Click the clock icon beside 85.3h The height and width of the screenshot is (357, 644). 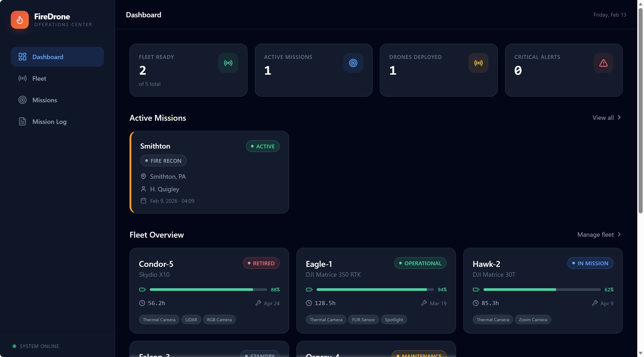coord(476,303)
